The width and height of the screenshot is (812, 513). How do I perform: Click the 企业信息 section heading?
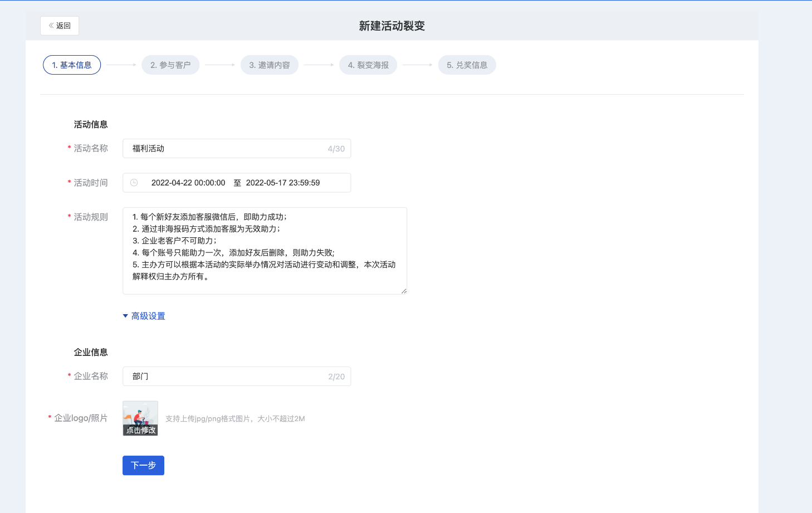point(91,352)
